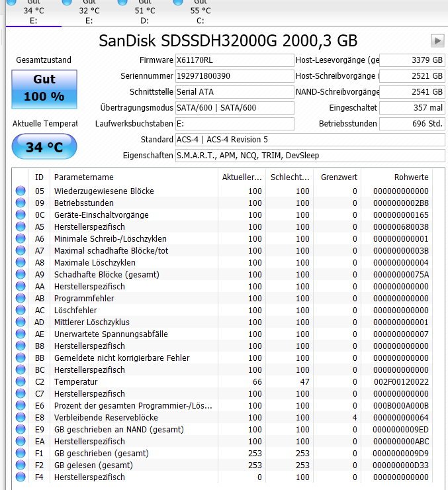Click status icon of Mittlerer Löschzyklus row
This screenshot has width=448, height=490.
tap(21, 322)
